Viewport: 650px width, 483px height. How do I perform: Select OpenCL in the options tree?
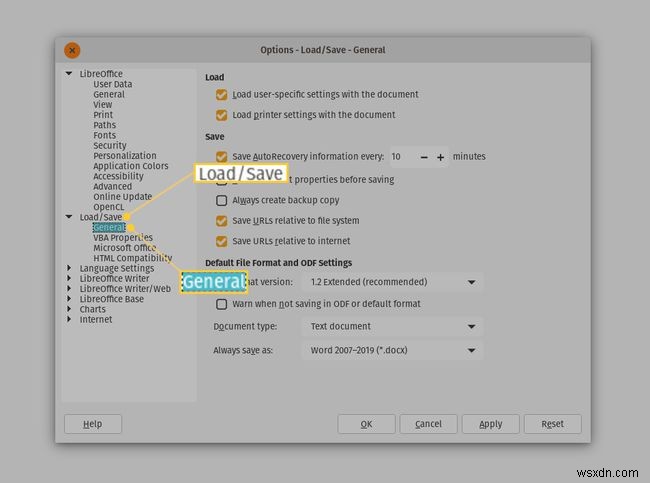108,207
